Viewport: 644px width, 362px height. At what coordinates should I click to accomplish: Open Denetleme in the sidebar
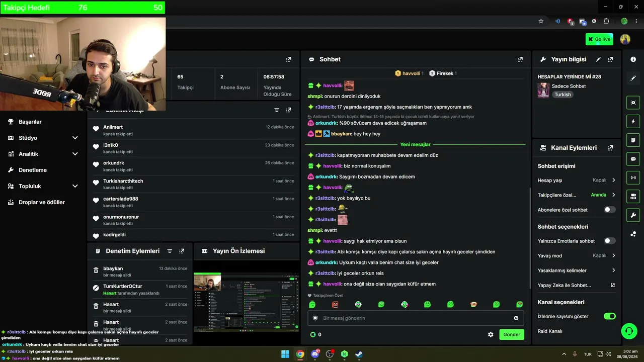[x=33, y=170]
